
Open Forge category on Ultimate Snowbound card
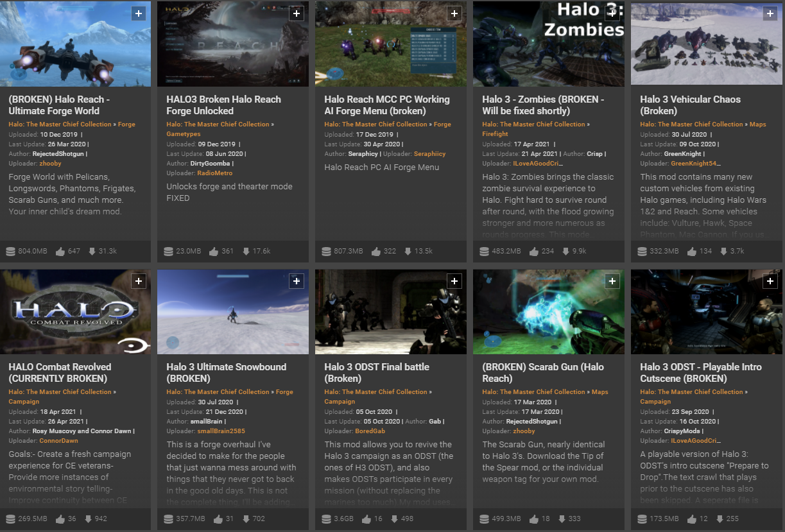[284, 392]
